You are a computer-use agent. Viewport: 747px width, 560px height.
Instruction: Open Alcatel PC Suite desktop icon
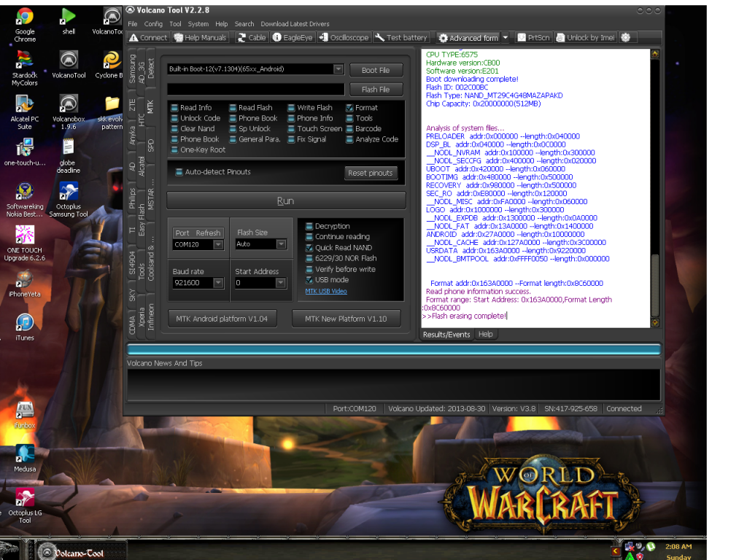coord(25,112)
